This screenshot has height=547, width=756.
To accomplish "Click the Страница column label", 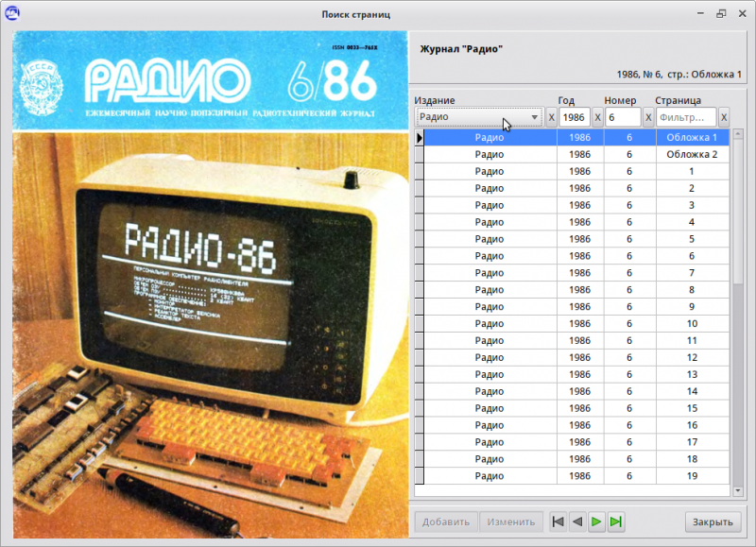I will 678,100.
